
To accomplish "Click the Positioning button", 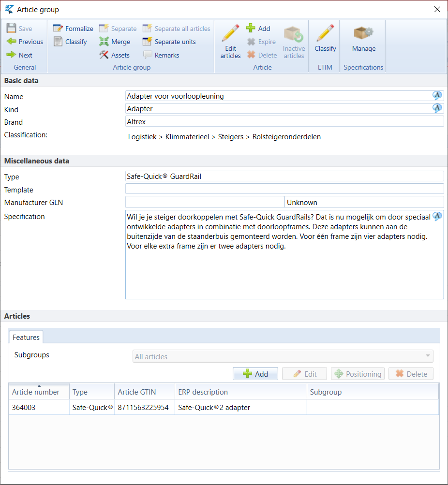I will (358, 374).
